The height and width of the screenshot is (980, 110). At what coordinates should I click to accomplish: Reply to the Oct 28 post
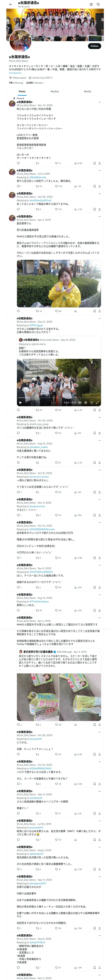tap(18, 209)
